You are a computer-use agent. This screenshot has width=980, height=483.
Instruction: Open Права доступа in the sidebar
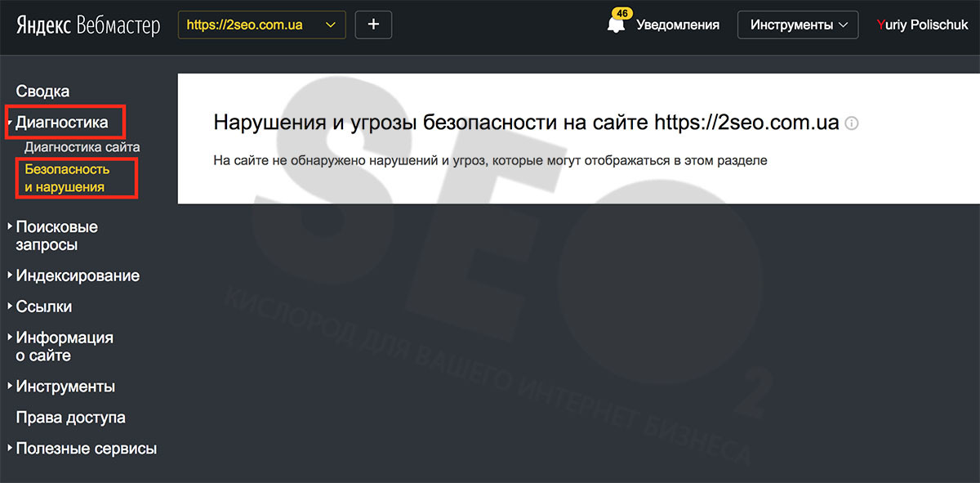coord(71,418)
